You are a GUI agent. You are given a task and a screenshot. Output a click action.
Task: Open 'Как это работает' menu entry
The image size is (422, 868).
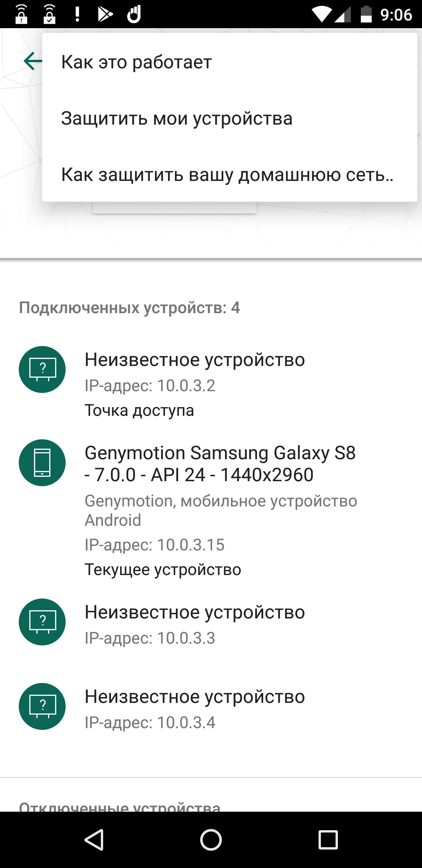136,62
